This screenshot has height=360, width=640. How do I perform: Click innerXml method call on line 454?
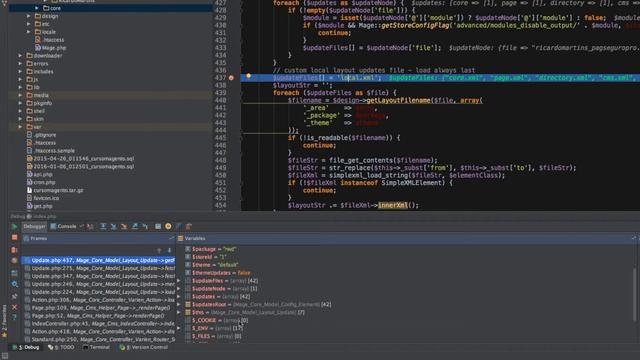[x=393, y=205]
